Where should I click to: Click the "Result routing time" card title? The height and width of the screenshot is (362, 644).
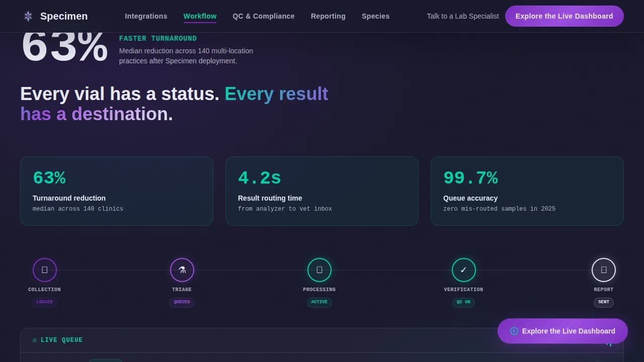(x=270, y=198)
